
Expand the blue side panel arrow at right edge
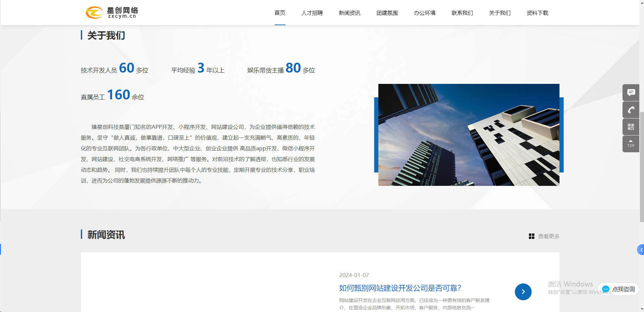click(x=641, y=250)
